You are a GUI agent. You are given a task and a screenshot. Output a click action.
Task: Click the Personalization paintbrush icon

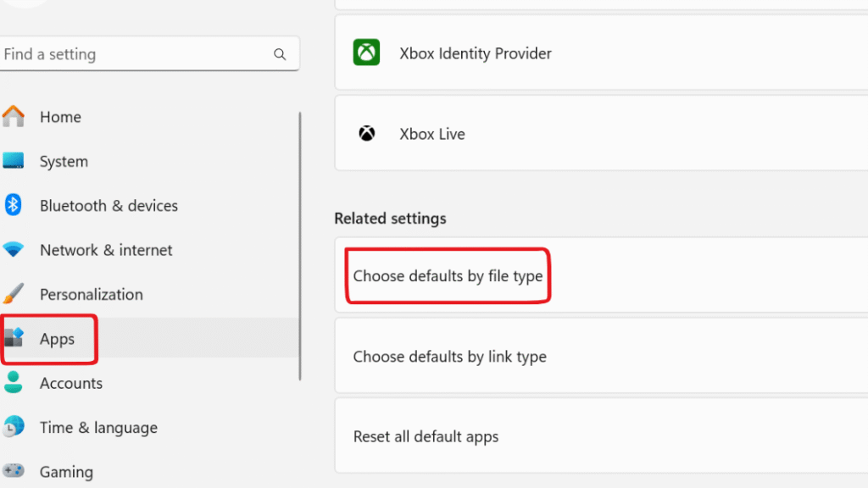14,293
